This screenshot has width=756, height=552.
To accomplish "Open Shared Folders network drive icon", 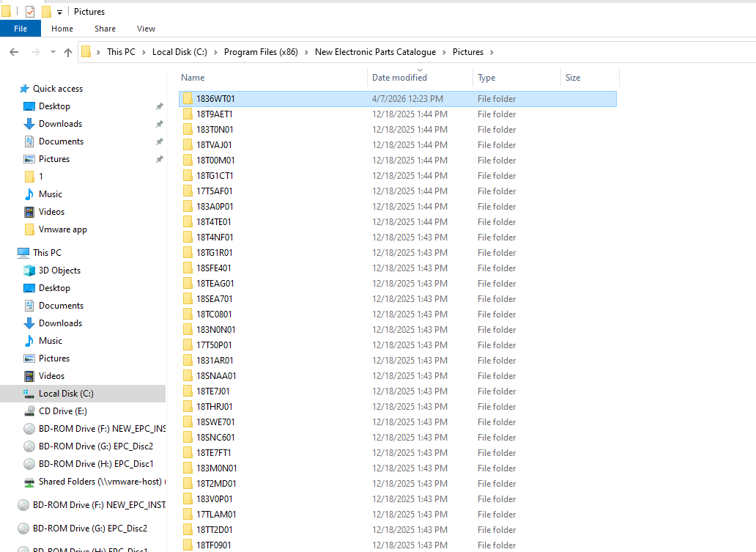I will click(x=29, y=482).
